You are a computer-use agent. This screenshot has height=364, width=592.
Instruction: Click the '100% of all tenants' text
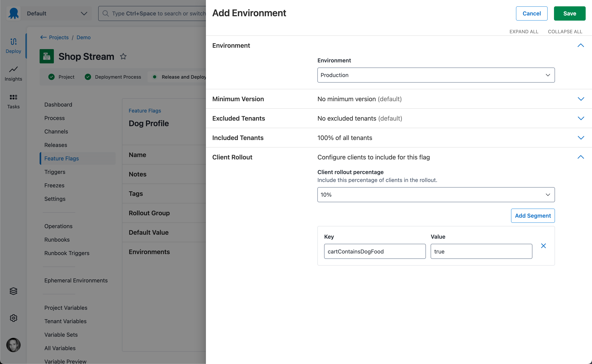pyautogui.click(x=345, y=138)
